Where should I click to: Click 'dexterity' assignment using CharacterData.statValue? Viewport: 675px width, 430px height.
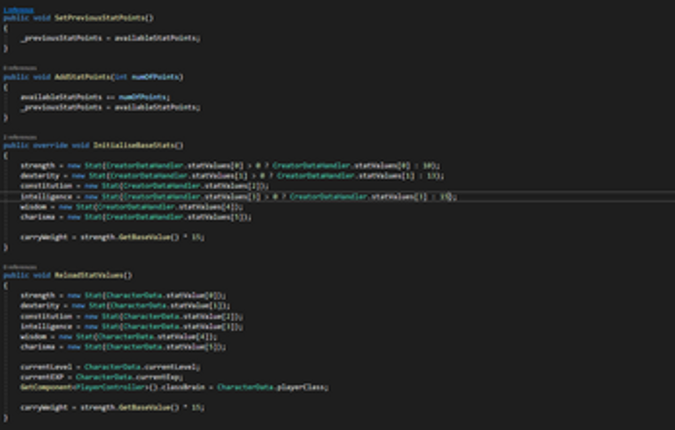[x=125, y=306]
